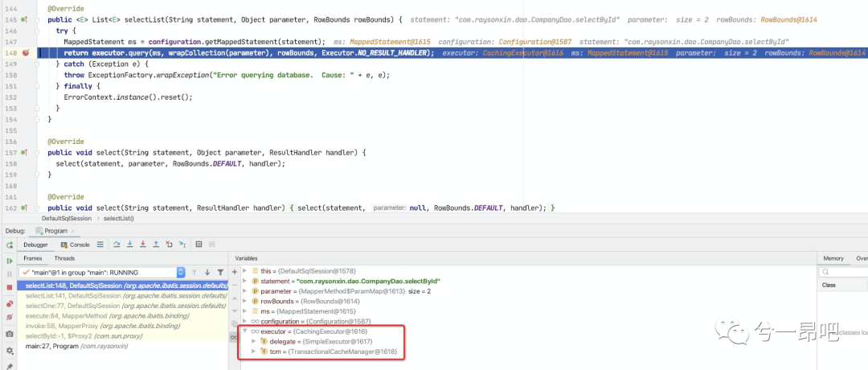Image resolution: width=868 pixels, height=370 pixels.
Task: Click selectList() in the breadcrumb
Action: [x=118, y=219]
